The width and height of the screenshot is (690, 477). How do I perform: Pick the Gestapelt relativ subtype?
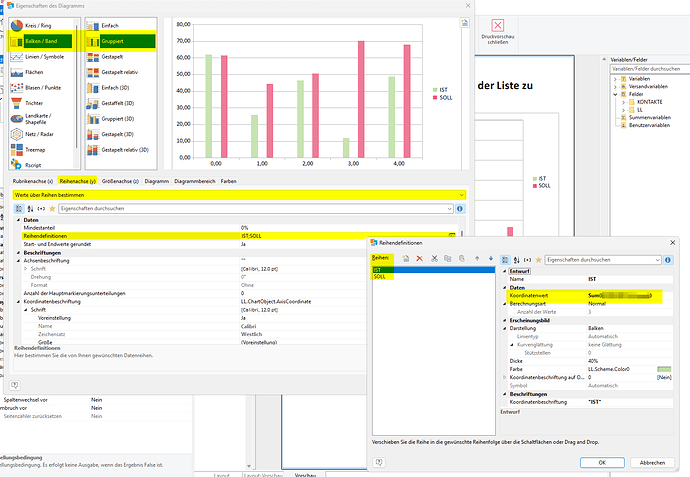point(121,72)
